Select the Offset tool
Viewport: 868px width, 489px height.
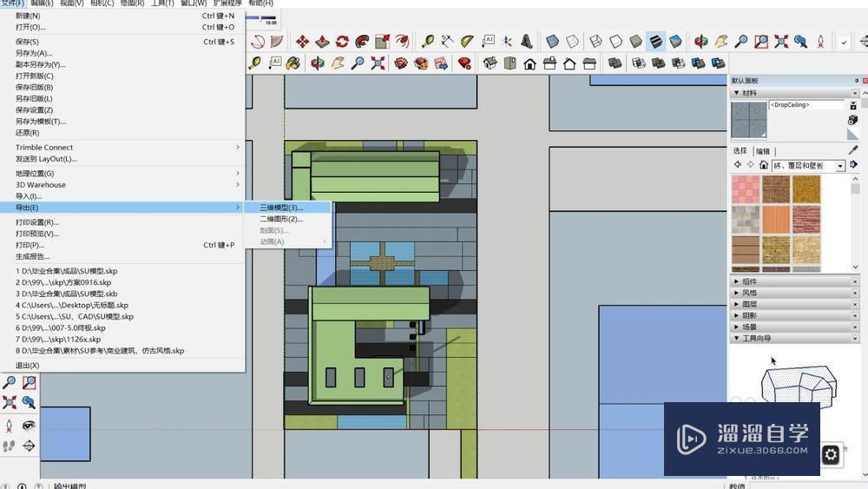point(402,42)
